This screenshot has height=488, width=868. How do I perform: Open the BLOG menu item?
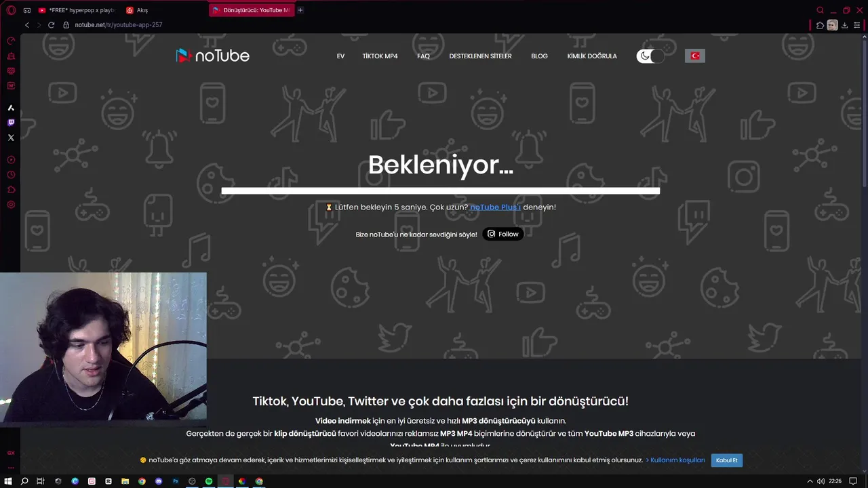click(539, 56)
